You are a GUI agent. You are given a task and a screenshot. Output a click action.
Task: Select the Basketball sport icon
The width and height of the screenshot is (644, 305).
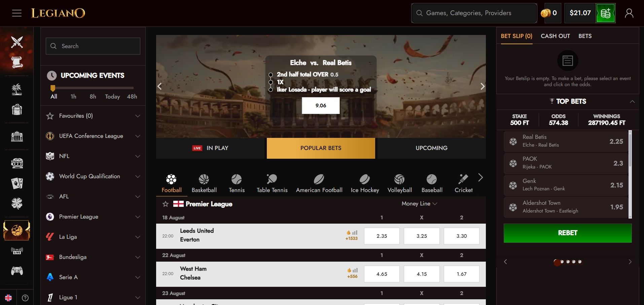point(204,183)
